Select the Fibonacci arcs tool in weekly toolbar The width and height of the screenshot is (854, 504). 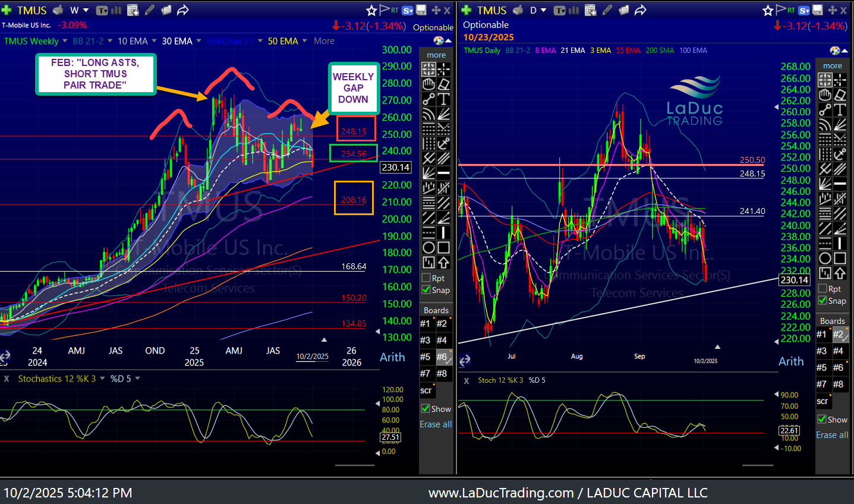428,114
